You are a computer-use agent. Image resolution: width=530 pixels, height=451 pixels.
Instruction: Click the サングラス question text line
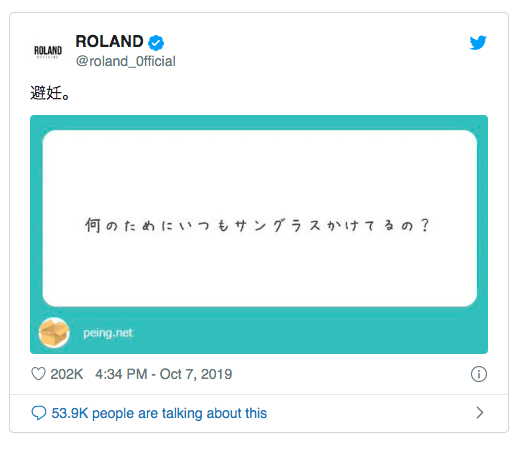[257, 226]
